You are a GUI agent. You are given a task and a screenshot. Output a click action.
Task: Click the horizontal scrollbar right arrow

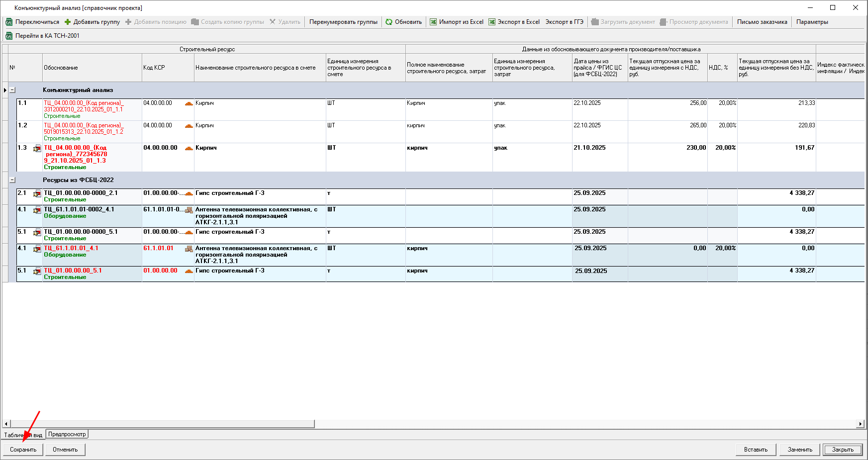click(860, 424)
